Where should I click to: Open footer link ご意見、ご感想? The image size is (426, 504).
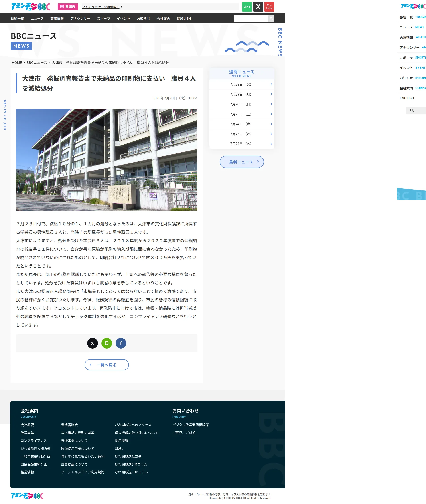pyautogui.click(x=184, y=433)
